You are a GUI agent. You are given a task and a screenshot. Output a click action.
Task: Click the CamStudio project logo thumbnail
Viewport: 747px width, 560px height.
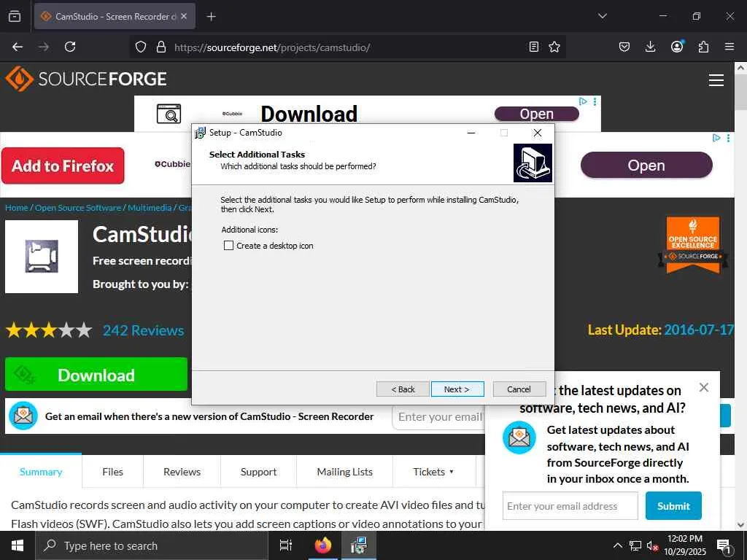pyautogui.click(x=42, y=257)
